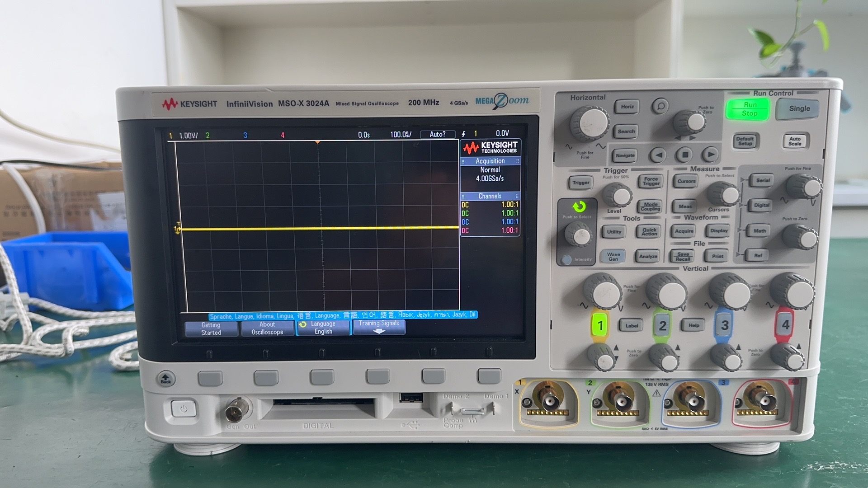
Task: Click the Meas measurement button
Action: pos(685,206)
